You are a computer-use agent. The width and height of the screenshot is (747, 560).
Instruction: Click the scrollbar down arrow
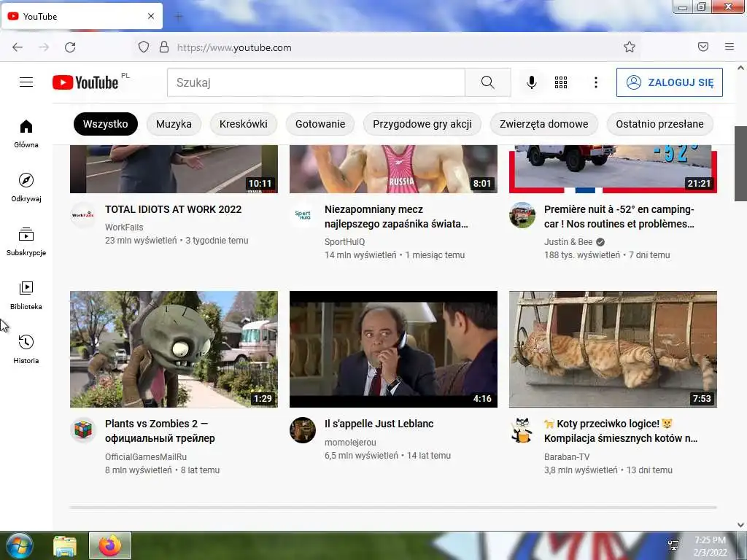pos(740,525)
